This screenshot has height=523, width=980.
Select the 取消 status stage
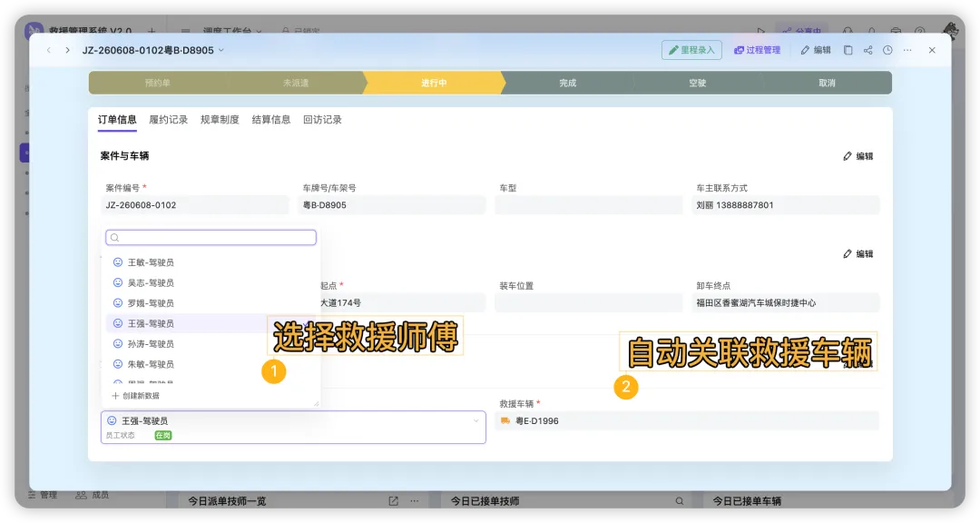(827, 83)
